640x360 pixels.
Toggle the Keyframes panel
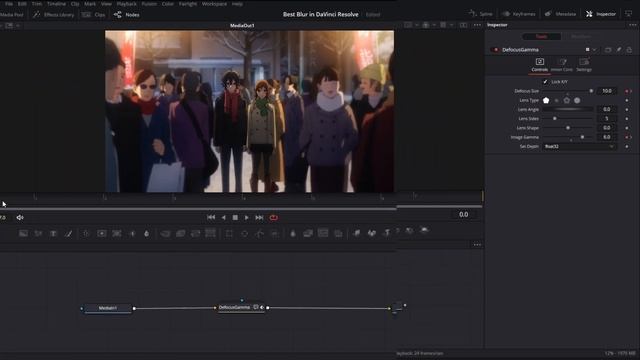[x=519, y=14]
